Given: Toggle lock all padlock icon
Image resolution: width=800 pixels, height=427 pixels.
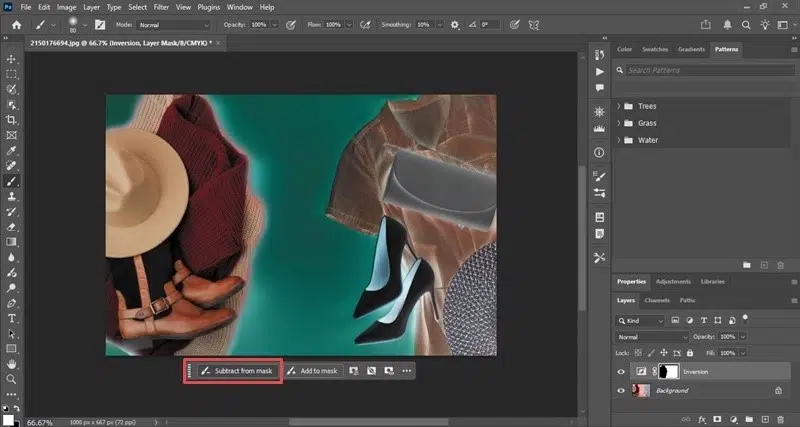Looking at the screenshot, I should coord(690,353).
